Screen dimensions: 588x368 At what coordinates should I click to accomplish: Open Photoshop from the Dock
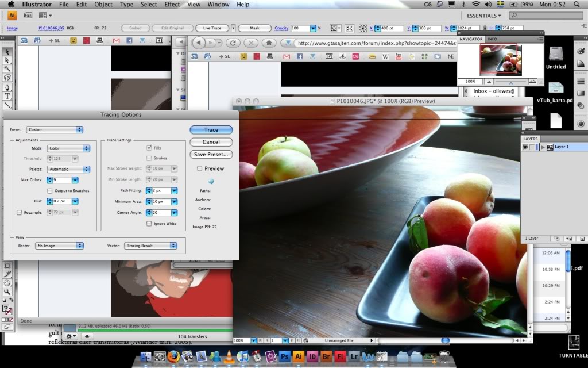click(284, 356)
